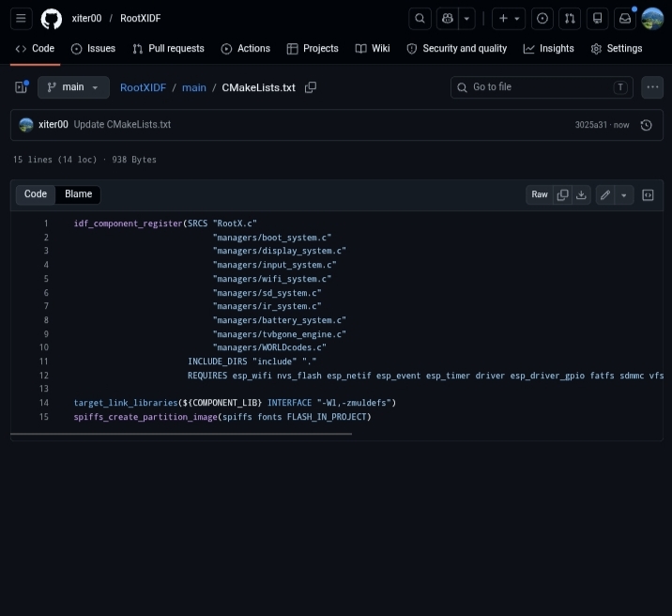672x616 pixels.
Task: Open the Wiki tab
Action: pos(373,49)
